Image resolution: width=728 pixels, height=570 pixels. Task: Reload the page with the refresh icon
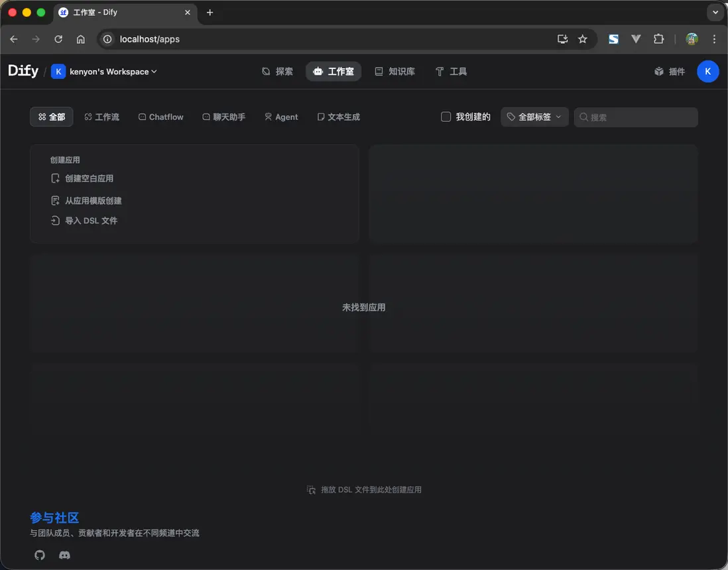pos(58,39)
